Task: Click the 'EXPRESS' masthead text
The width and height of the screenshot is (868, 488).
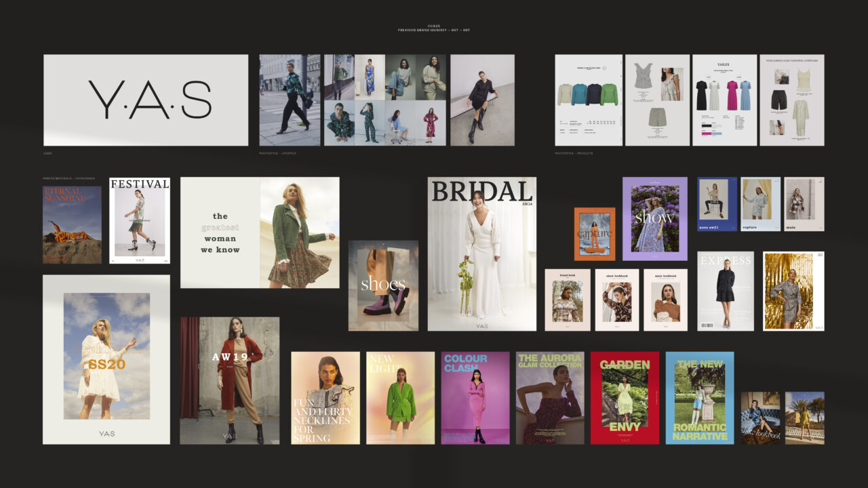Action: [x=726, y=260]
